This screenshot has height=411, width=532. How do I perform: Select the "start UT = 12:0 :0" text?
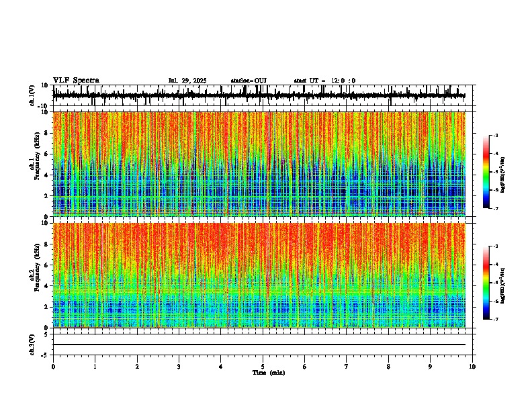point(324,81)
